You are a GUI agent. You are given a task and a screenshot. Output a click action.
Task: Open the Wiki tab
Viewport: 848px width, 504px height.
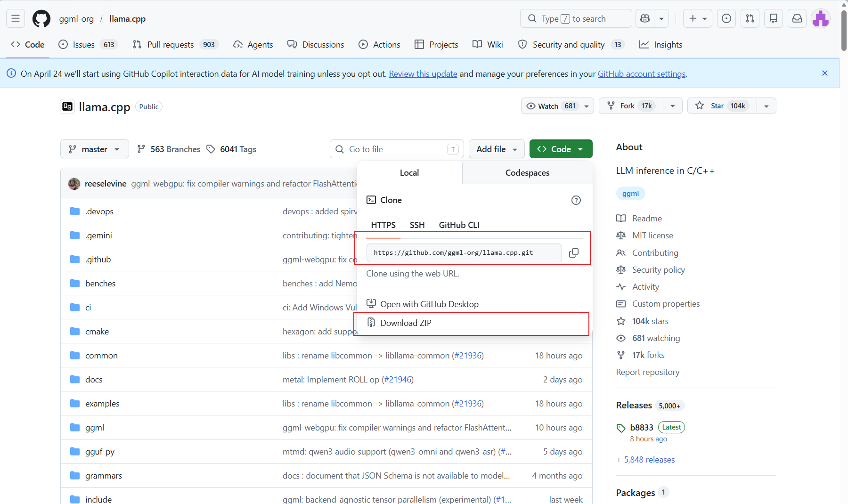pyautogui.click(x=488, y=45)
